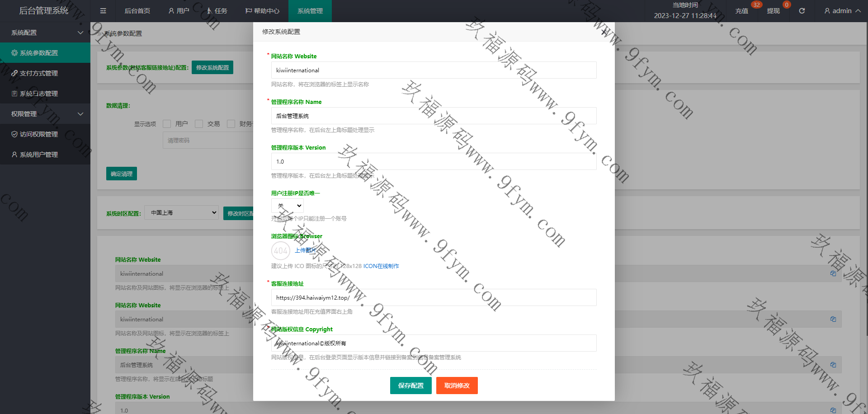This screenshot has width=868, height=414.
Task: Click the 404 browser icon thumbnail
Action: point(280,250)
